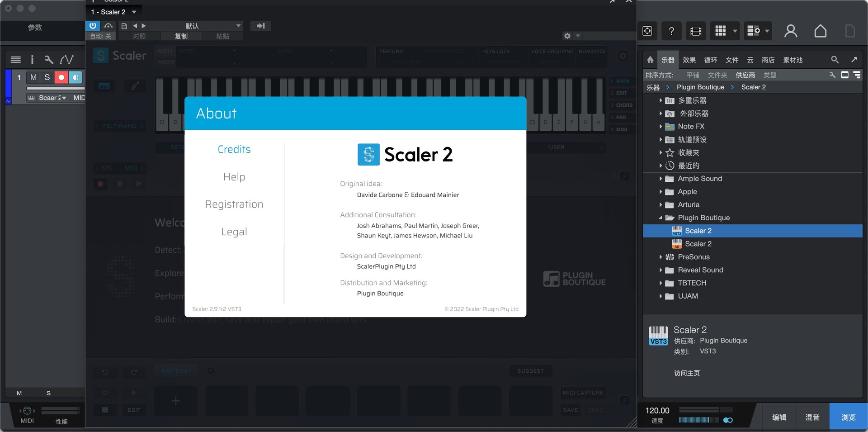
Task: Click the browser home icon
Action: 650,60
